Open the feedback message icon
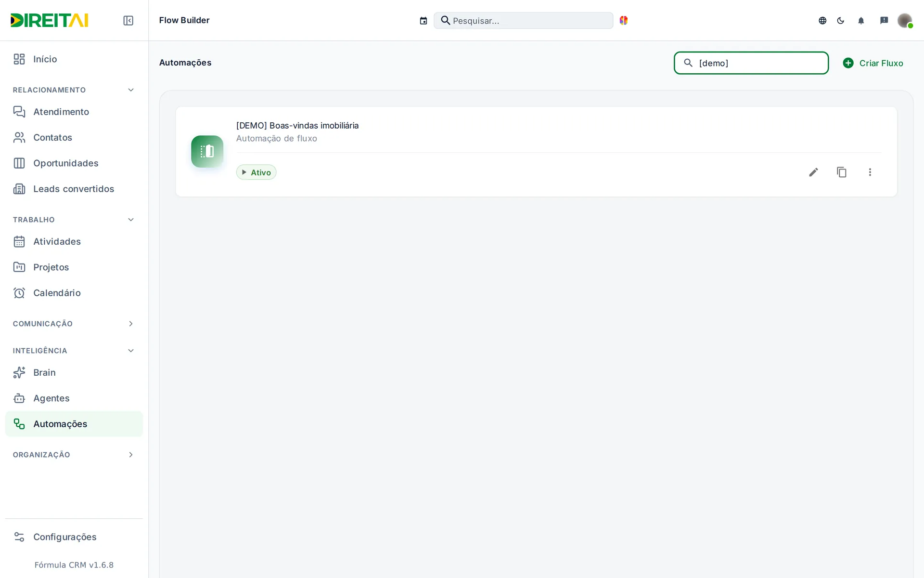924x578 pixels. [884, 20]
